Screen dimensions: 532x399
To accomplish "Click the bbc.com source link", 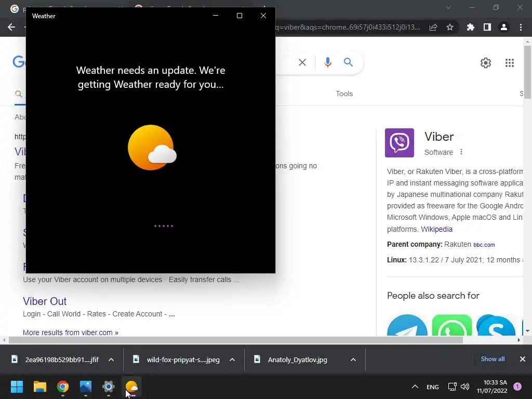I will click(x=484, y=245).
